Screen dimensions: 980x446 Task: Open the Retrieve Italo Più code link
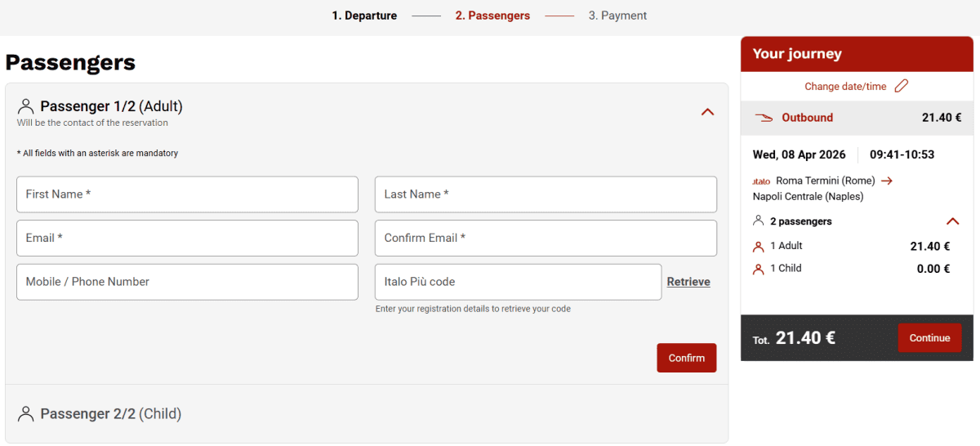(688, 282)
